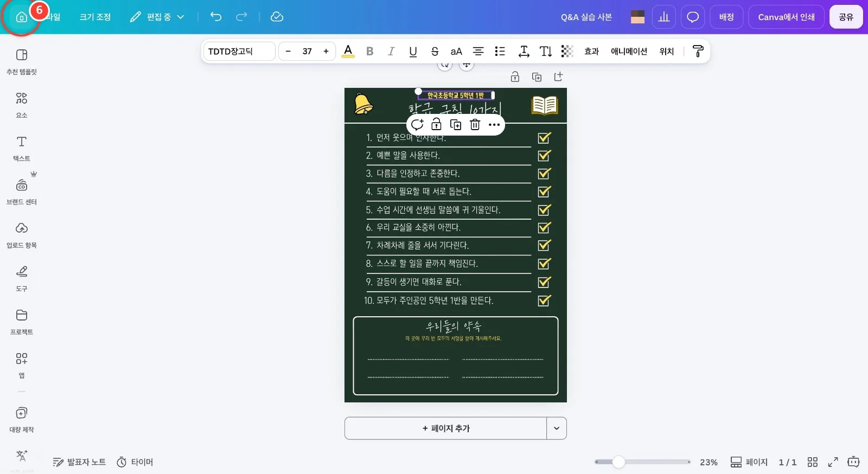Viewport: 868px width, 474px height.
Task: Open the 텍스트 text panel
Action: pos(22,149)
